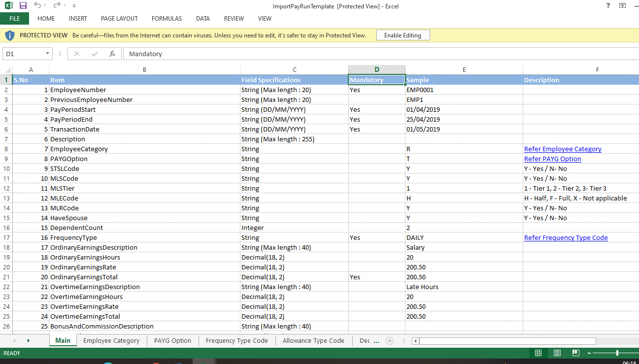Open the PAGE LAYOUT ribbon tab

[119, 19]
